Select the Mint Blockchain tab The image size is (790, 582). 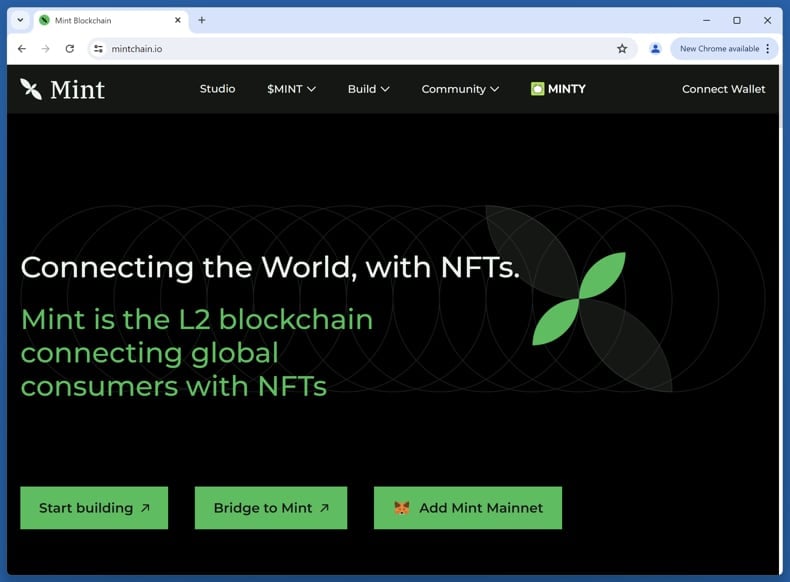(111, 20)
